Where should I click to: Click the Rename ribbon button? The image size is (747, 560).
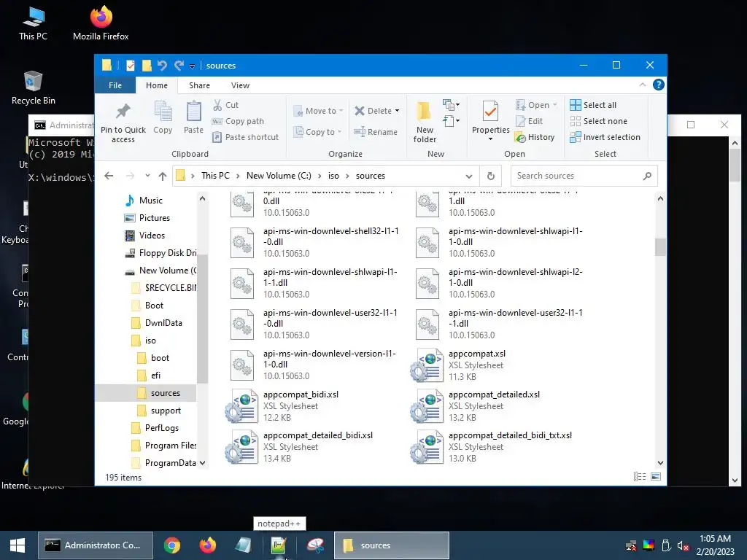pos(376,132)
